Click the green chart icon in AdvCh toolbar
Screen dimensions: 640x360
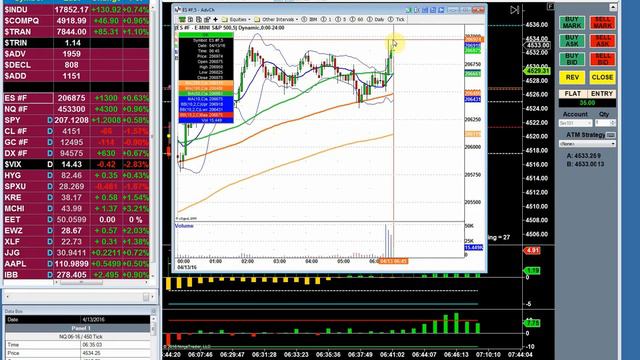tap(182, 19)
